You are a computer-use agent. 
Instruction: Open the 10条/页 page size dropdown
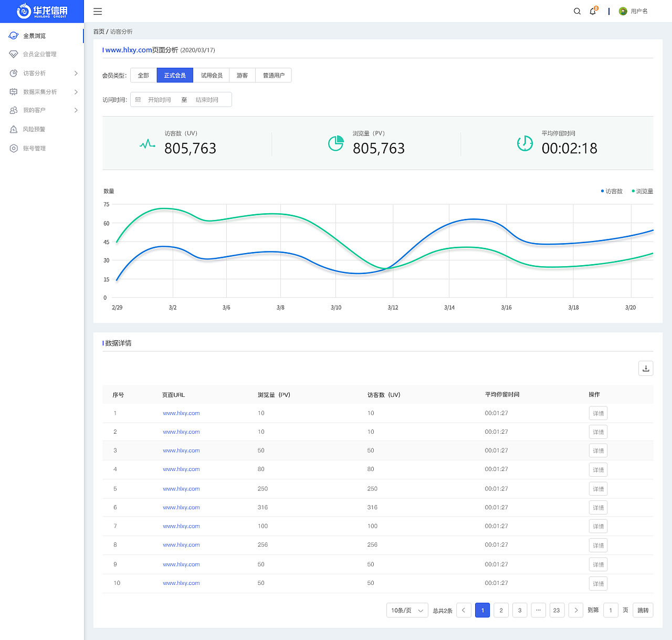tap(407, 610)
